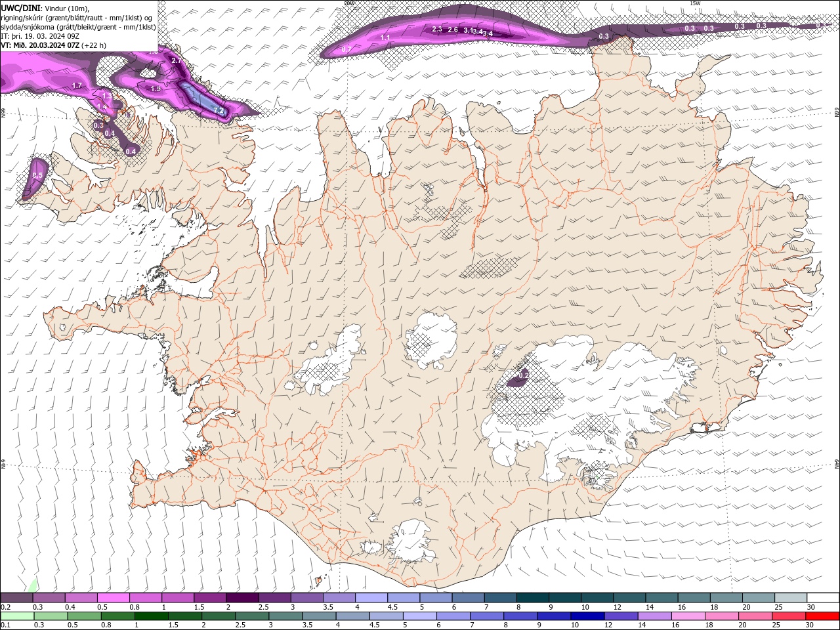Image resolution: width=840 pixels, height=630 pixels.
Task: Click the '3.5' label under the upper legend row
Action: point(327,608)
